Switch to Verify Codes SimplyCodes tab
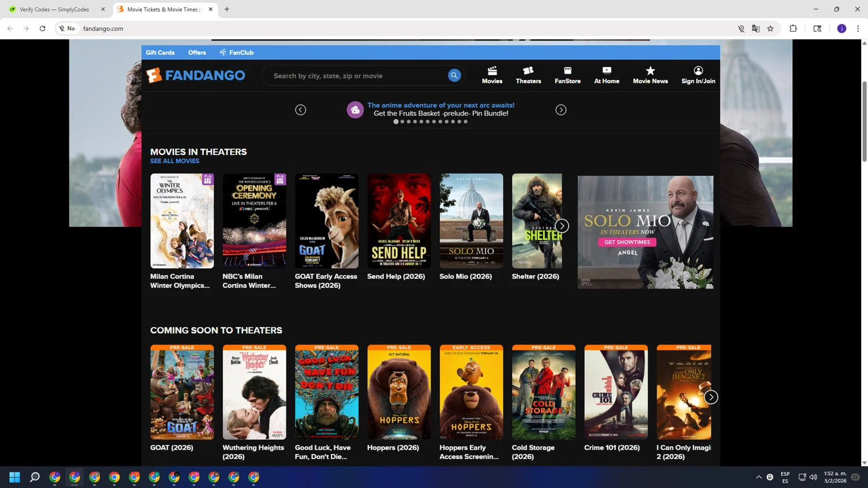The image size is (868, 488). coord(54,9)
